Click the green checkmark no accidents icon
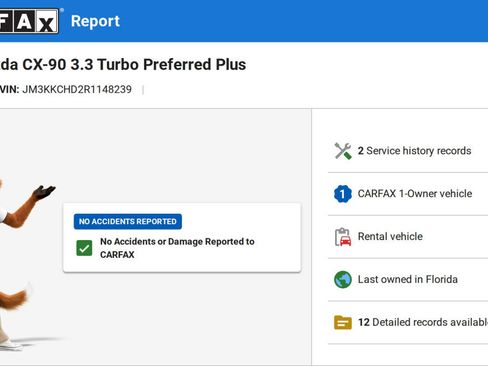 [84, 248]
